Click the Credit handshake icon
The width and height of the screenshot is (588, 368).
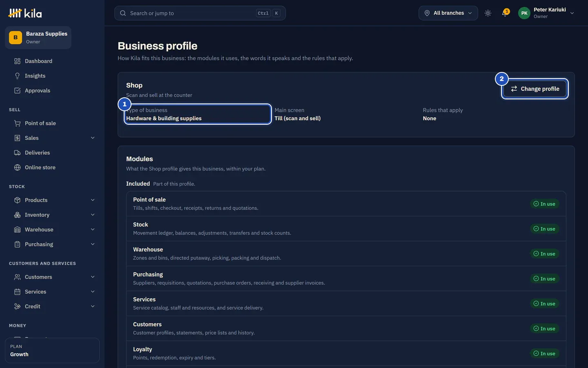point(17,307)
